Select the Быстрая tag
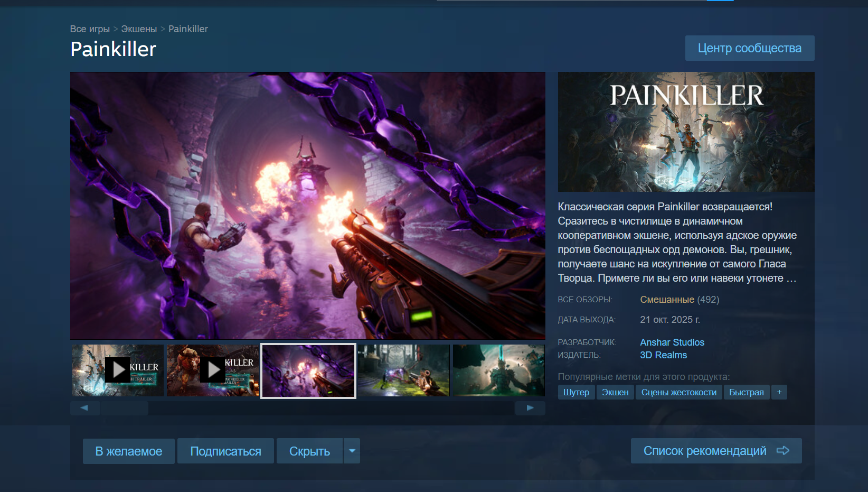868x492 pixels. (747, 392)
